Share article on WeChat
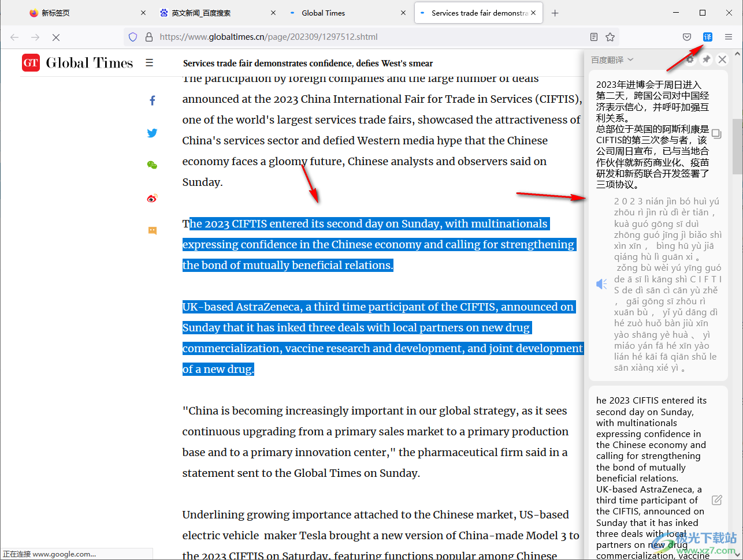The image size is (743, 560). 153,165
